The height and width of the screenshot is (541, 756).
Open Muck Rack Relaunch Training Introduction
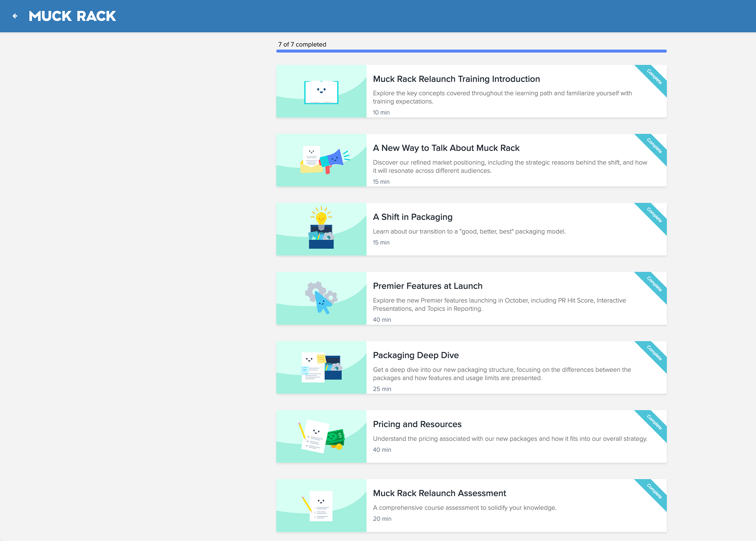tap(456, 79)
